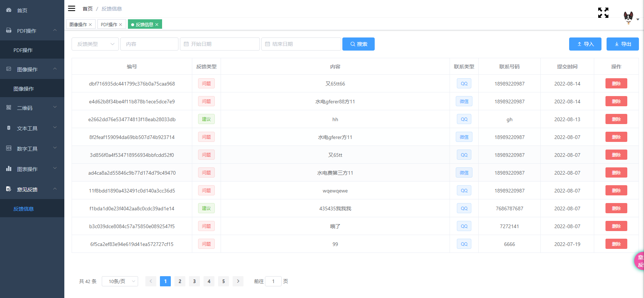Click the 编号 column header

(x=132, y=67)
